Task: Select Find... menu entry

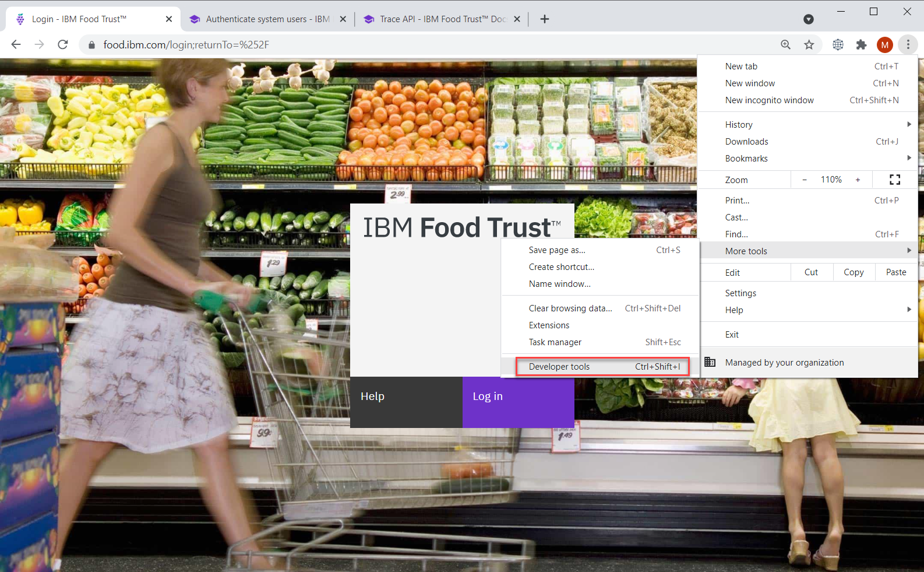Action: click(807, 234)
